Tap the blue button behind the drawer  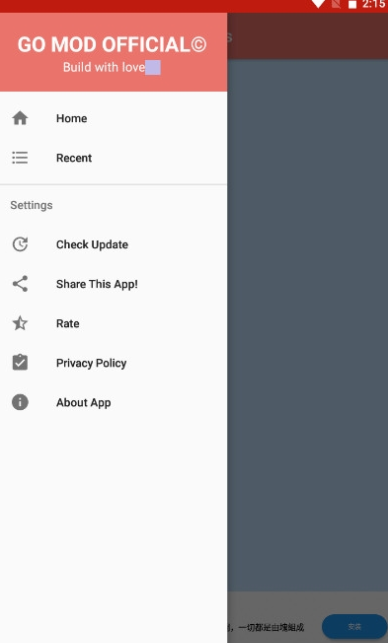click(x=354, y=626)
